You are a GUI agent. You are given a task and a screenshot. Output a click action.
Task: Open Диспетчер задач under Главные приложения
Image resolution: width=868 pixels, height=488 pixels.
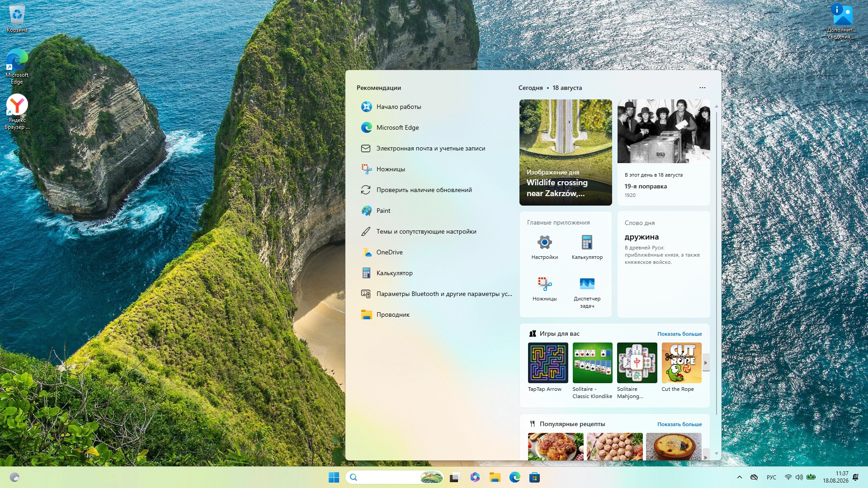587,292
